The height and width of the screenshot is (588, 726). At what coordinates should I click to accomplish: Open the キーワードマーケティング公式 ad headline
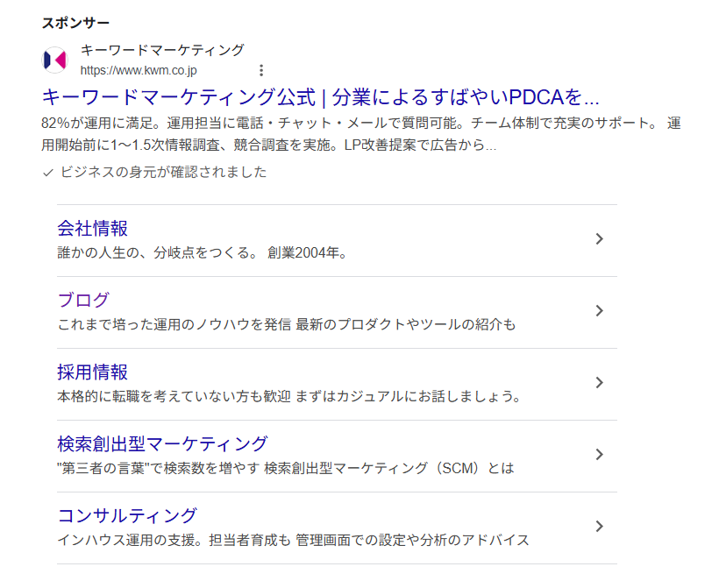(x=320, y=97)
